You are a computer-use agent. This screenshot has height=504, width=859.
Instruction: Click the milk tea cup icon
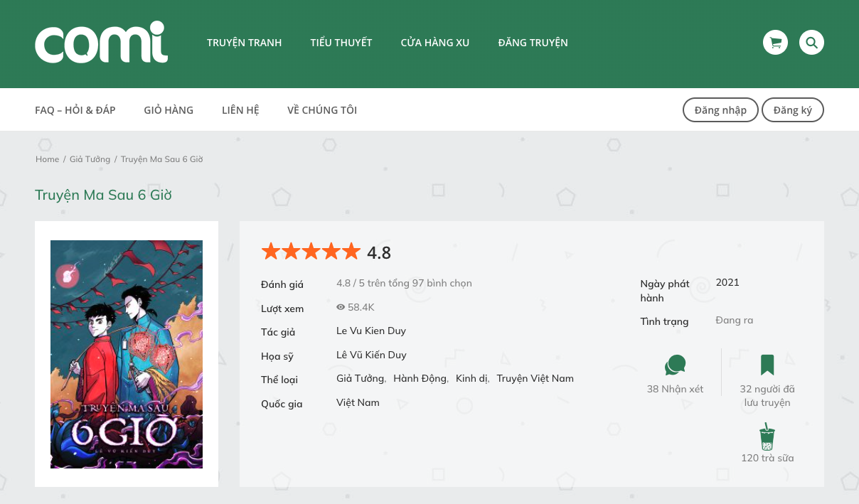tap(767, 436)
